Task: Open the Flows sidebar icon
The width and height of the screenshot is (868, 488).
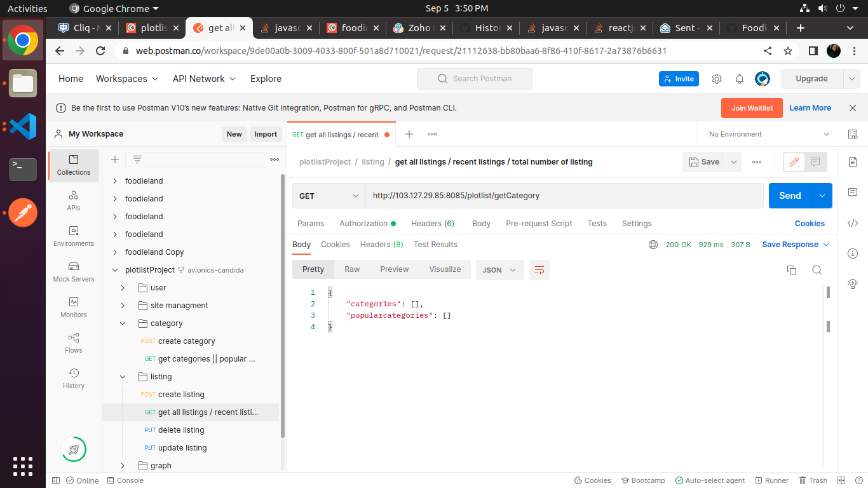Action: tap(74, 343)
